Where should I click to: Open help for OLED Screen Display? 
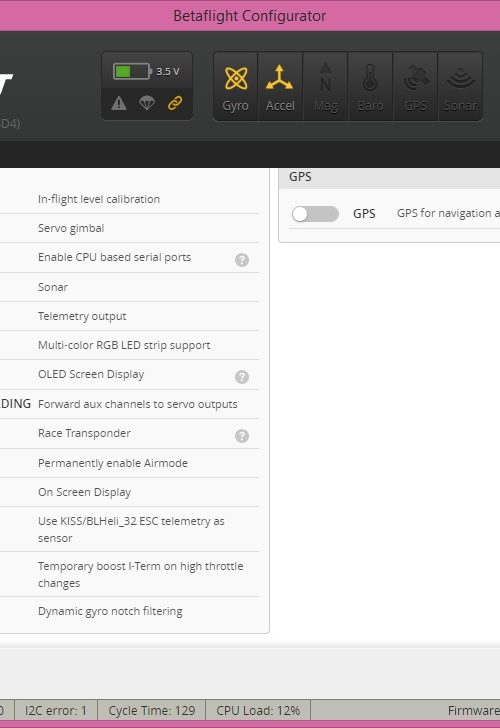point(241,377)
